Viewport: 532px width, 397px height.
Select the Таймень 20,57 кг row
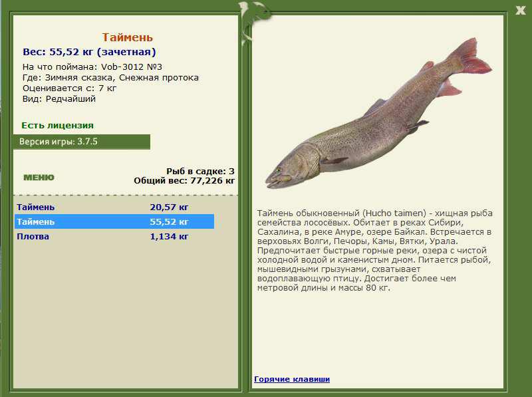114,207
